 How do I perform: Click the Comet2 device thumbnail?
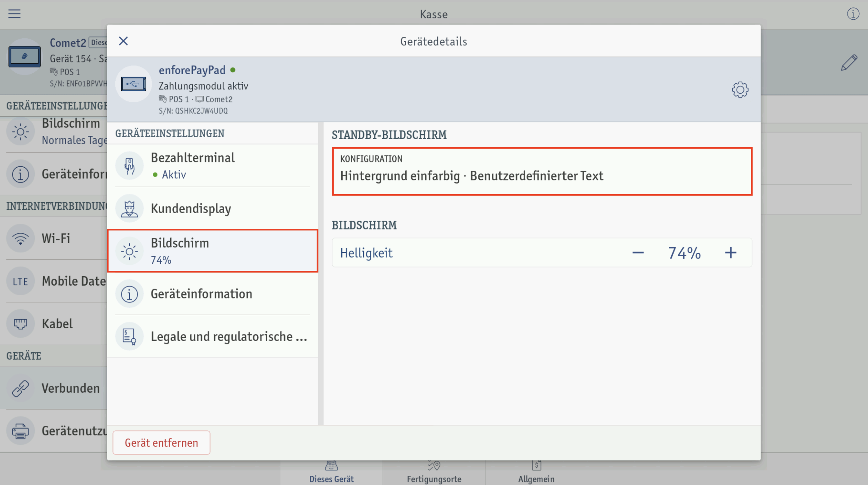point(24,57)
